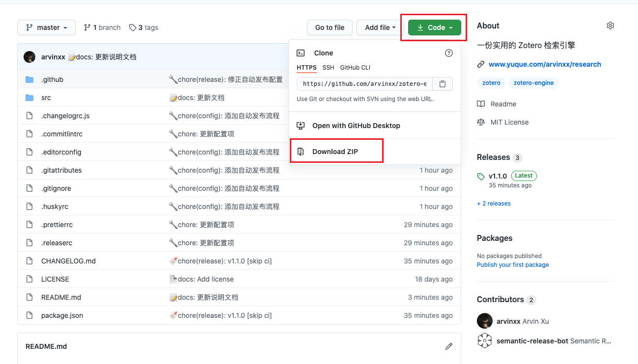Click arvinxx contributor avatar in sidebar
Viewport: 638px width, 364px height.
tap(485, 321)
